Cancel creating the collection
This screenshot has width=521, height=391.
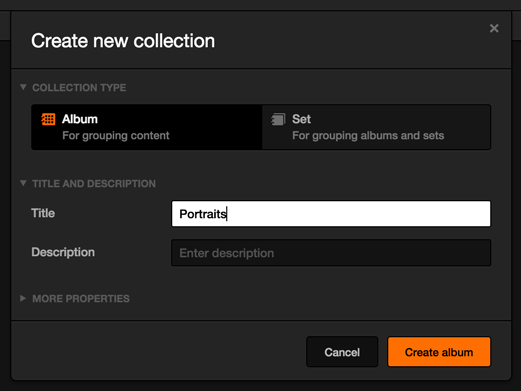[342, 352]
